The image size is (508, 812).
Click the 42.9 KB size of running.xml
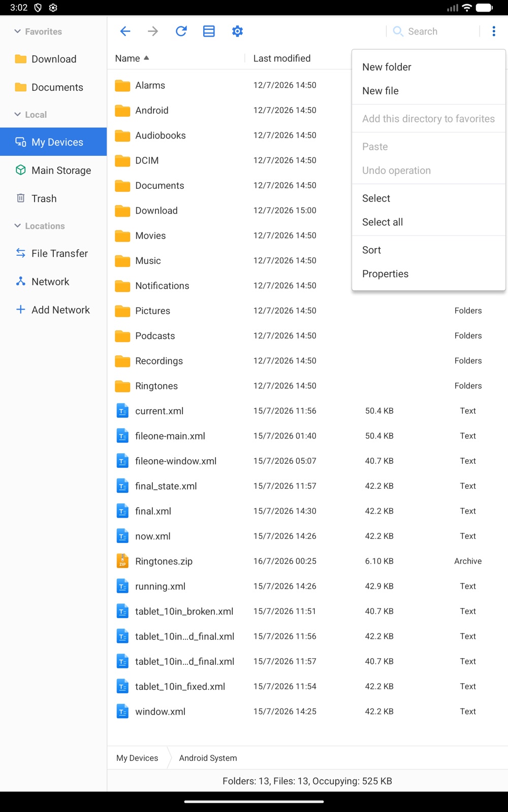tap(379, 586)
